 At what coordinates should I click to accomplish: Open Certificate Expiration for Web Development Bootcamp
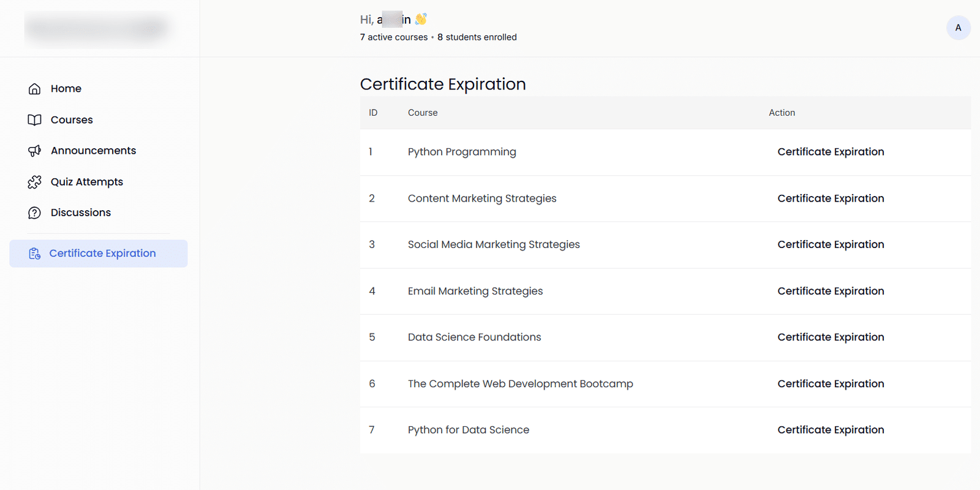point(831,383)
